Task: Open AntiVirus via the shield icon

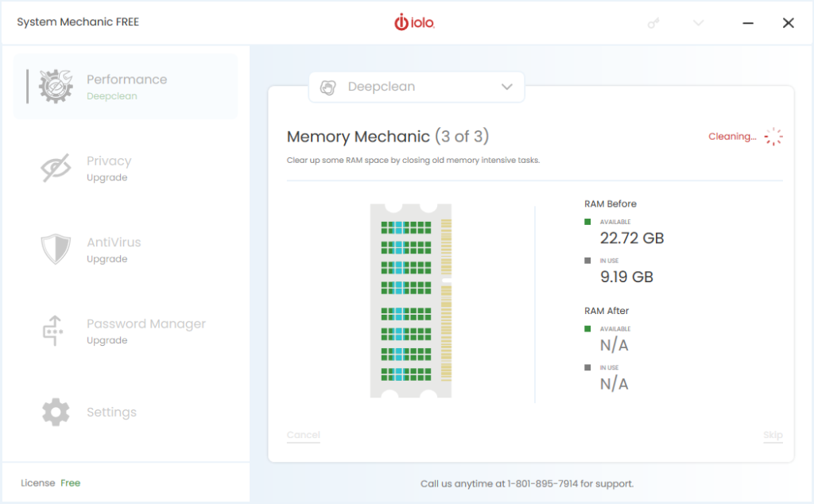Action: pos(54,250)
